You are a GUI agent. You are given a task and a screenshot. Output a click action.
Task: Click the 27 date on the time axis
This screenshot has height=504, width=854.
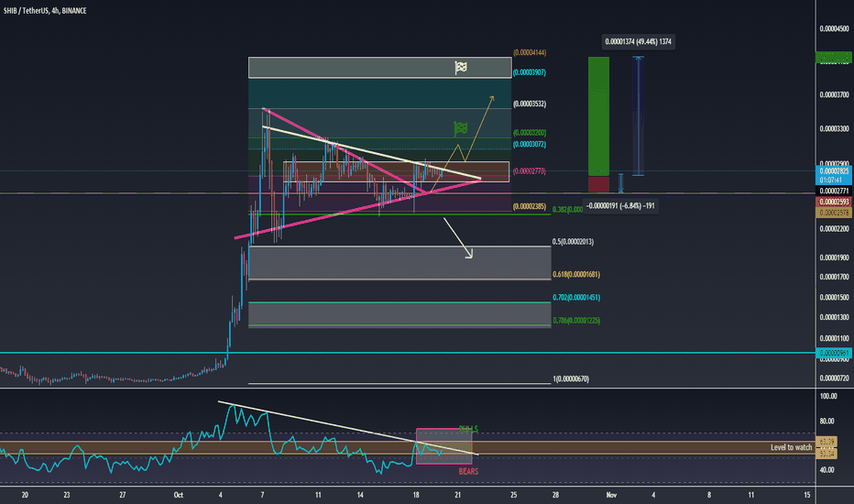tap(123, 495)
